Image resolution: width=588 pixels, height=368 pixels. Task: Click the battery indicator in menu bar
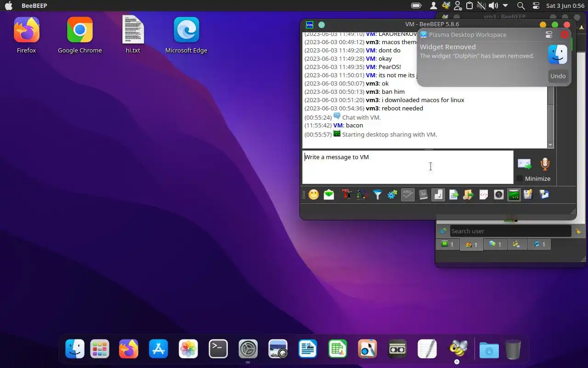tap(417, 6)
